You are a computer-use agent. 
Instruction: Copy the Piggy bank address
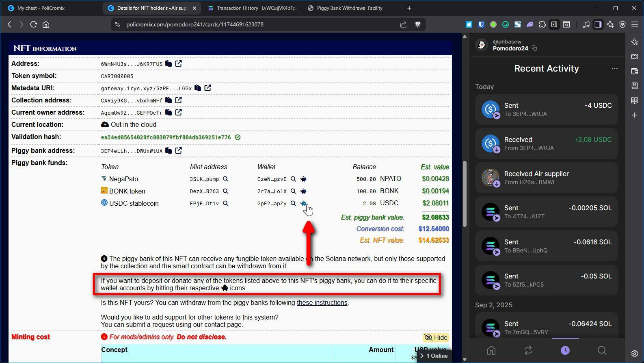click(x=169, y=151)
